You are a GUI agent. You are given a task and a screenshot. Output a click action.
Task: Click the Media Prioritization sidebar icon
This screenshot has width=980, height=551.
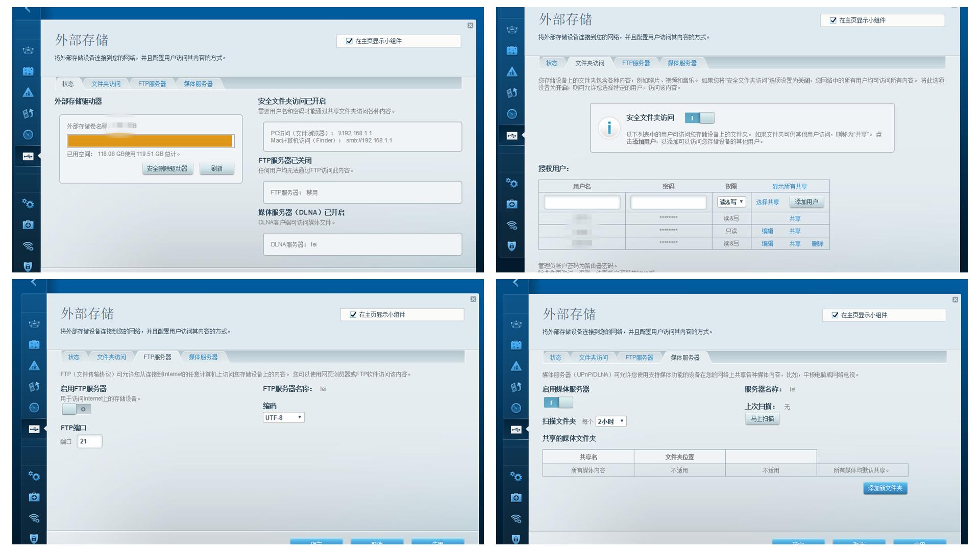point(29,114)
